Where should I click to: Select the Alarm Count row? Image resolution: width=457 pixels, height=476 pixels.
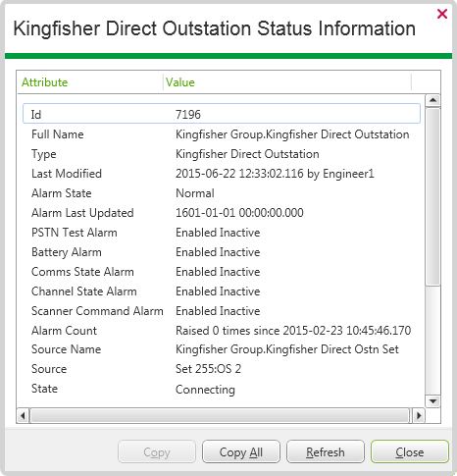(222, 331)
